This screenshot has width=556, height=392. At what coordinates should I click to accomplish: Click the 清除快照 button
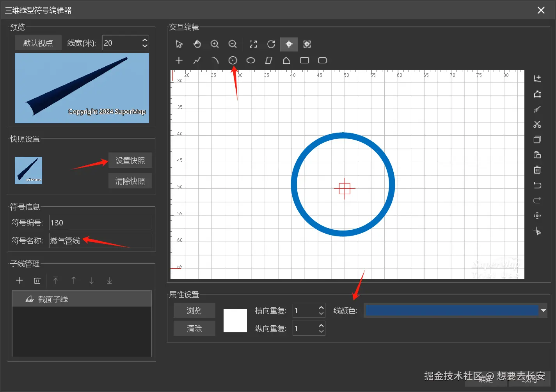point(130,181)
